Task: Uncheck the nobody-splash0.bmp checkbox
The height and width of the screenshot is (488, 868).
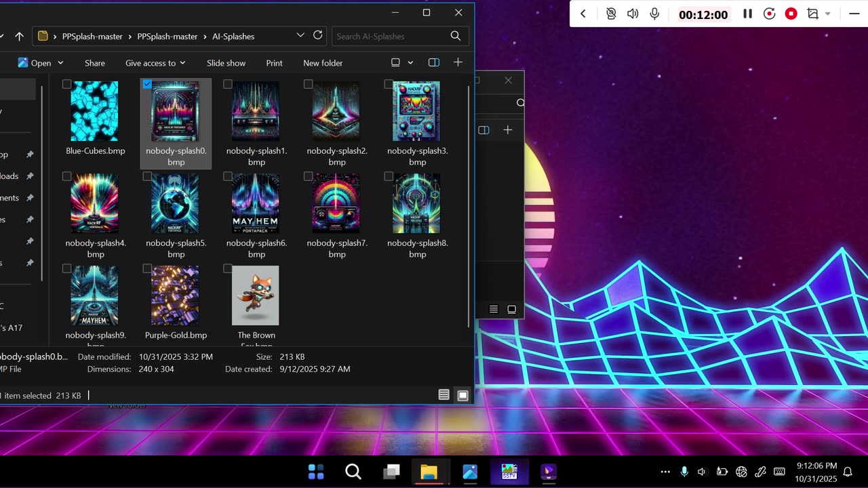Action: 147,84
